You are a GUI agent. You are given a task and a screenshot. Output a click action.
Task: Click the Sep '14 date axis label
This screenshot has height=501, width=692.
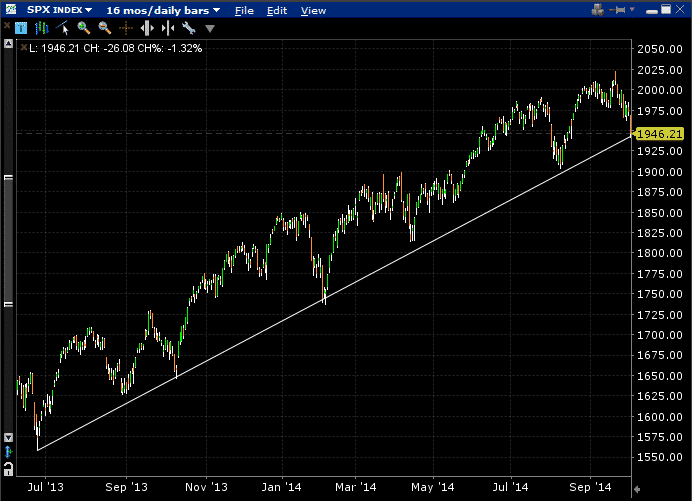[590, 487]
